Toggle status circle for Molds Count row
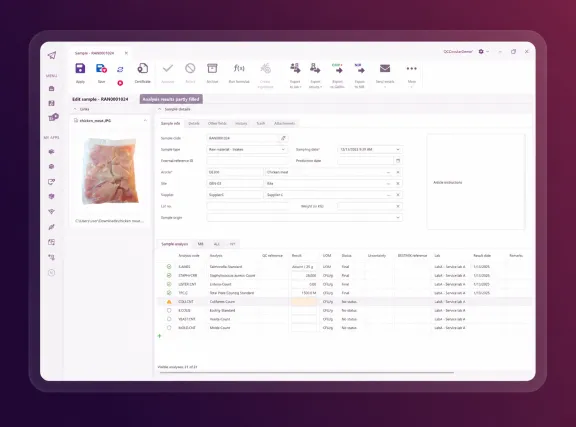The height and width of the screenshot is (427, 576). [169, 327]
